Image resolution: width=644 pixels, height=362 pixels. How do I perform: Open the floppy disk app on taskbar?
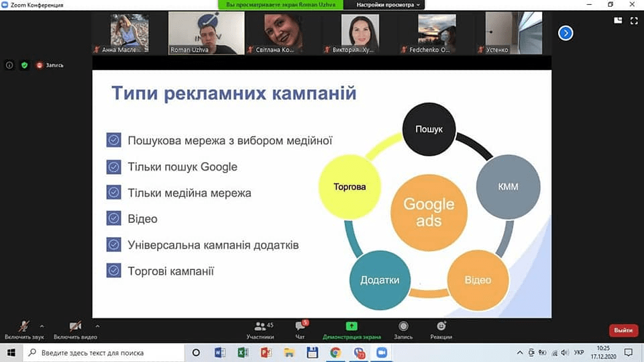click(x=312, y=353)
